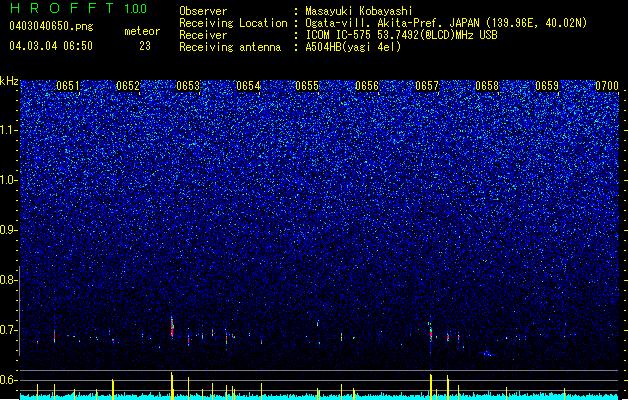Click the strong meteor echo just before 0653

click(172, 327)
